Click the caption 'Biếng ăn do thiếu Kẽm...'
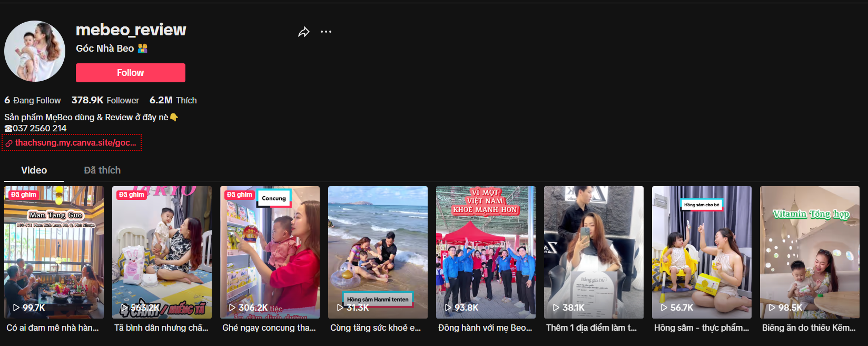This screenshot has height=346, width=868. coord(808,328)
